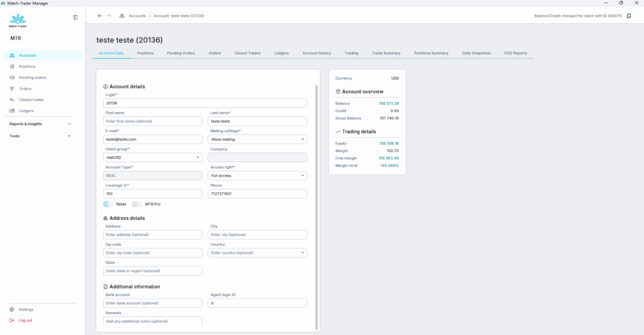Click the Address field

(x=152, y=234)
